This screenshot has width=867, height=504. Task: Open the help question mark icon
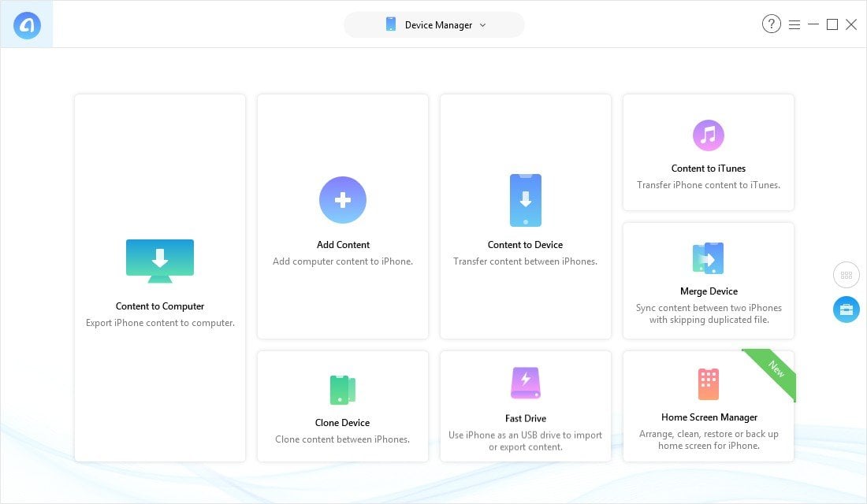pos(771,24)
